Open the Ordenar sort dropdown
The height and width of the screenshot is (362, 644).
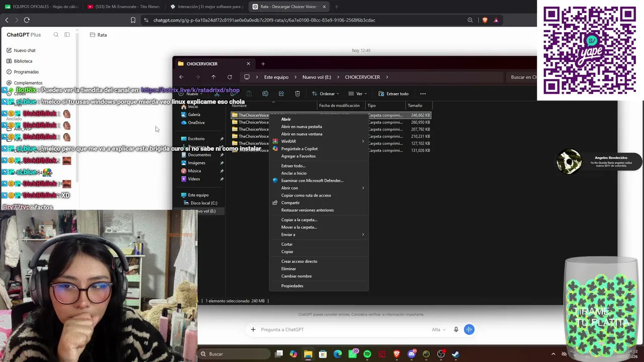(x=326, y=94)
